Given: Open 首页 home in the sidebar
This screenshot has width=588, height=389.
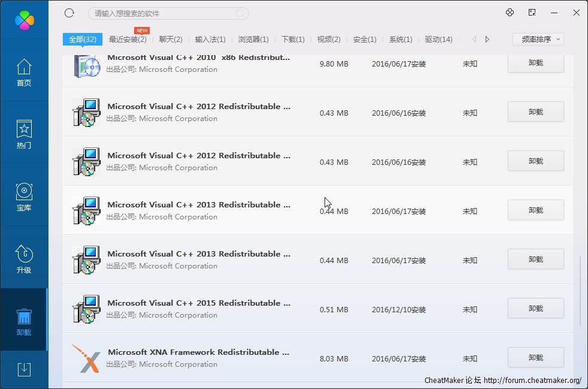Looking at the screenshot, I should (24, 73).
